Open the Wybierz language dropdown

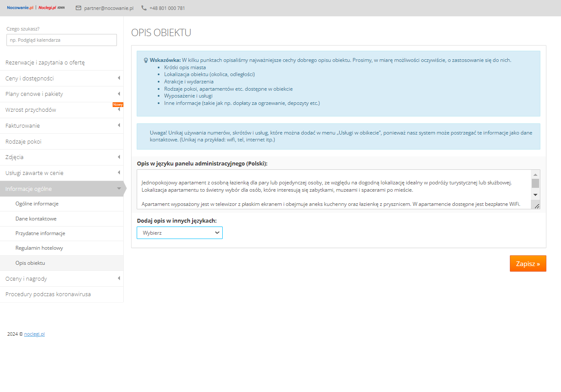[x=180, y=233]
